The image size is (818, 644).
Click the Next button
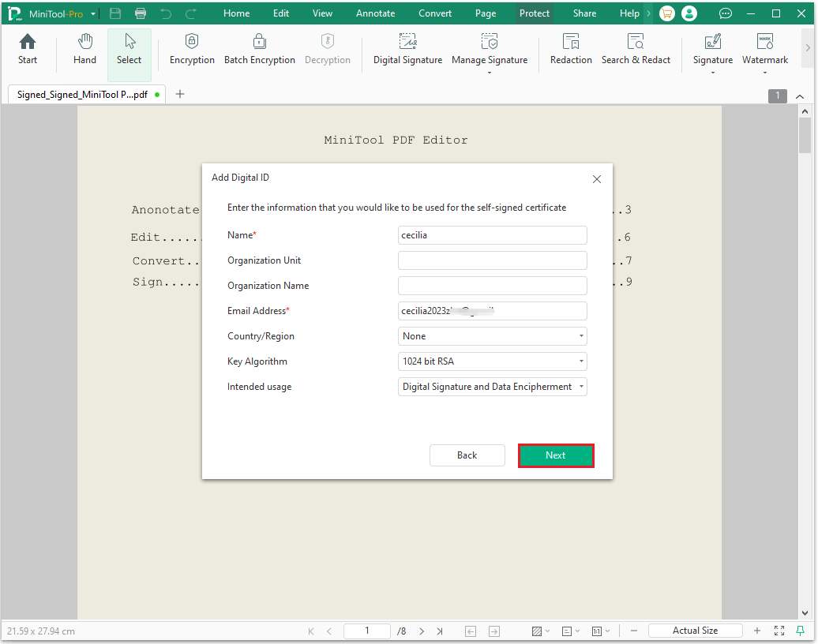pos(555,455)
